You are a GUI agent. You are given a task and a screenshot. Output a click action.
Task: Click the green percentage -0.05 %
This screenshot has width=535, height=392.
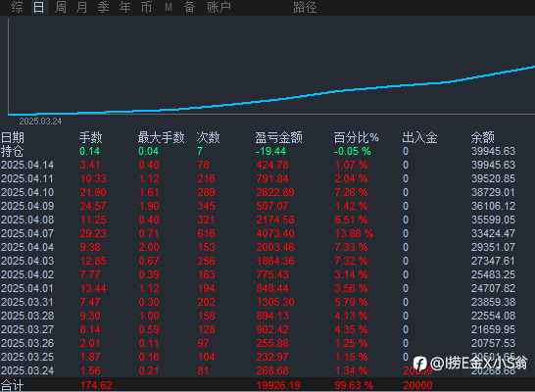[353, 151]
